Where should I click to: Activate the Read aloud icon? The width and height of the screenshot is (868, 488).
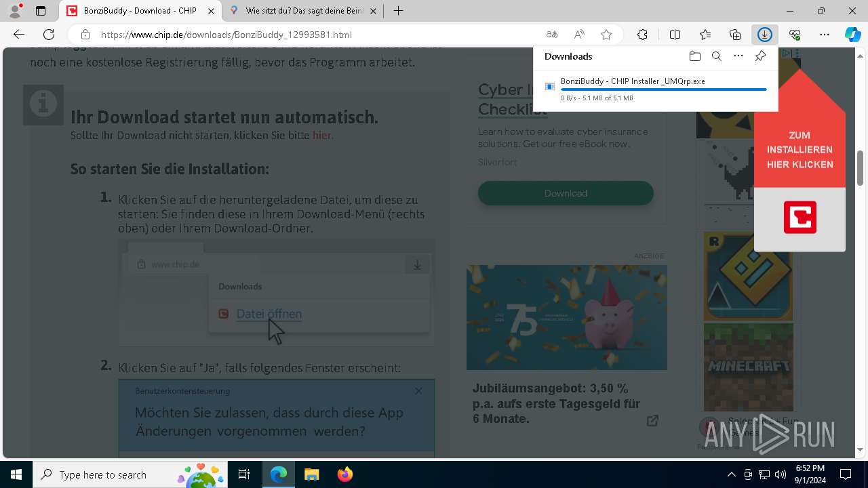tap(579, 35)
